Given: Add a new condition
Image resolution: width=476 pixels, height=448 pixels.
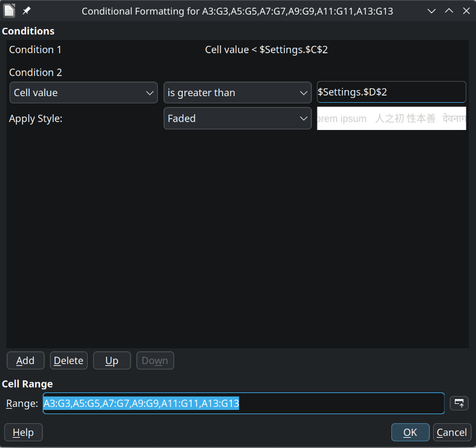Looking at the screenshot, I should 25,360.
